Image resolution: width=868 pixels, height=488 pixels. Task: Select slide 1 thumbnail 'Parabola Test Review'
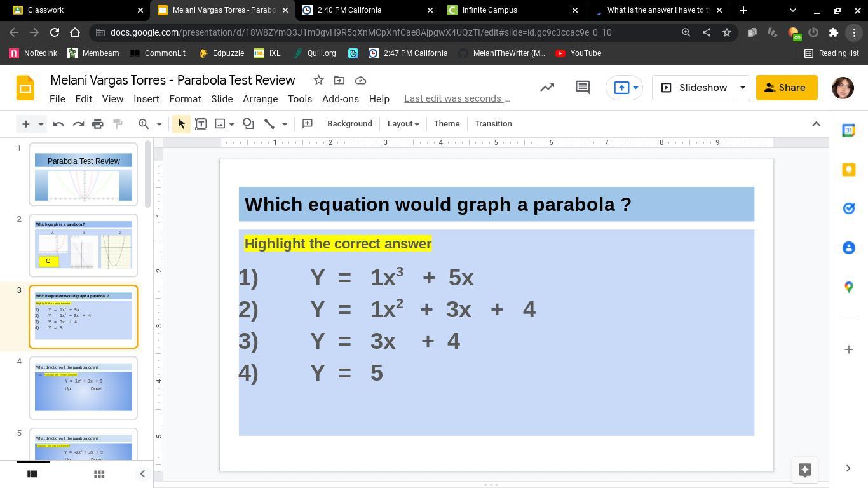pyautogui.click(x=83, y=174)
